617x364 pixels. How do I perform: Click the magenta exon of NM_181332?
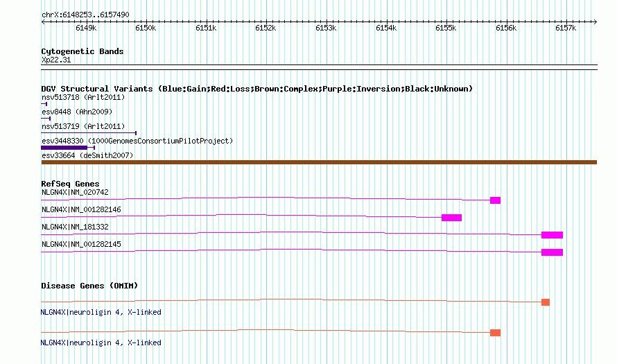click(552, 235)
